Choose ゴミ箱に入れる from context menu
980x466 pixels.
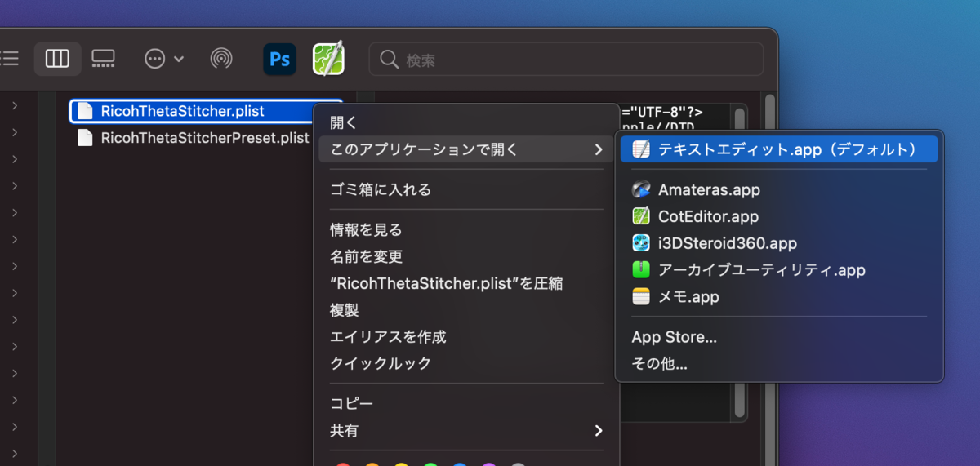(466, 190)
